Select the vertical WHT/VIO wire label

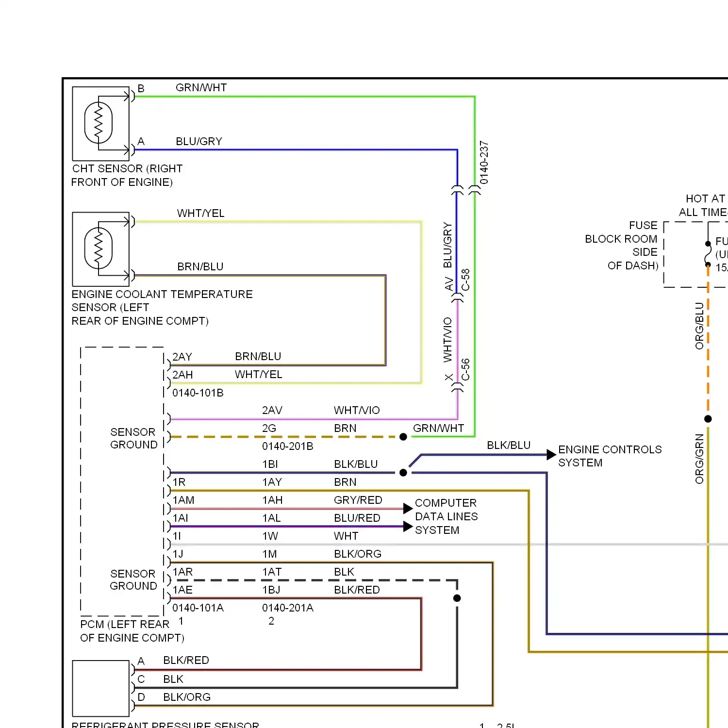(447, 340)
